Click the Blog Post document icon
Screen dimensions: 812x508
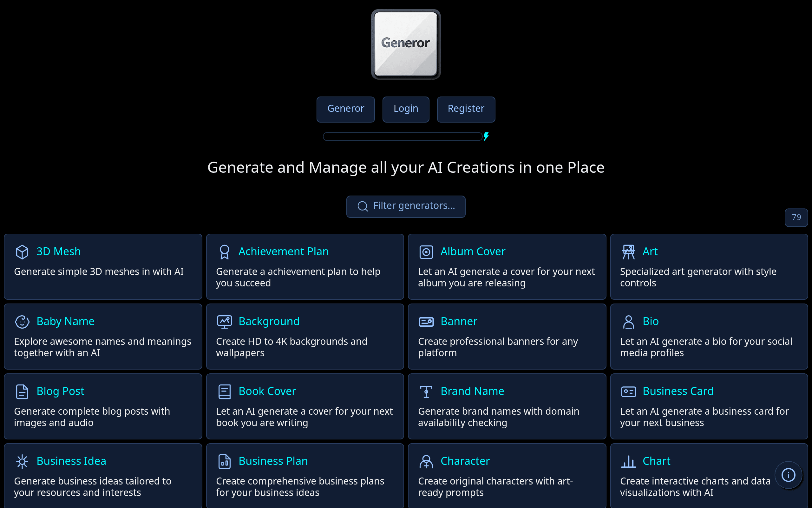22,391
